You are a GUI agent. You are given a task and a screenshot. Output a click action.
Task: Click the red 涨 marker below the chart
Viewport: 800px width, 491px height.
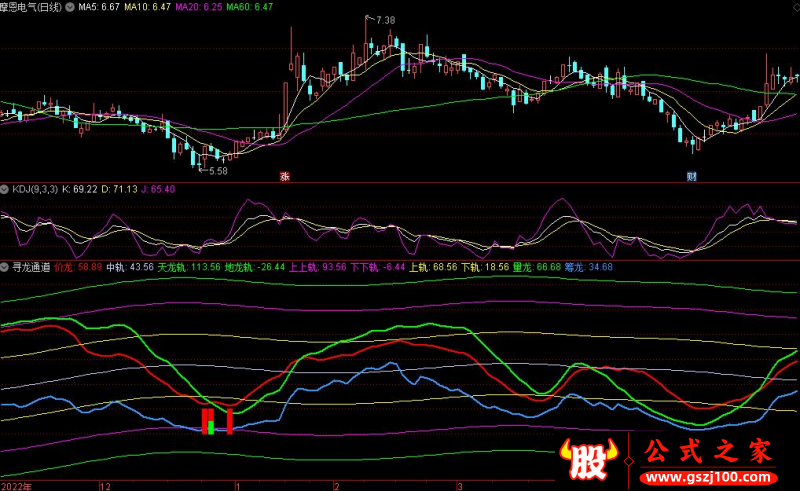pyautogui.click(x=284, y=176)
